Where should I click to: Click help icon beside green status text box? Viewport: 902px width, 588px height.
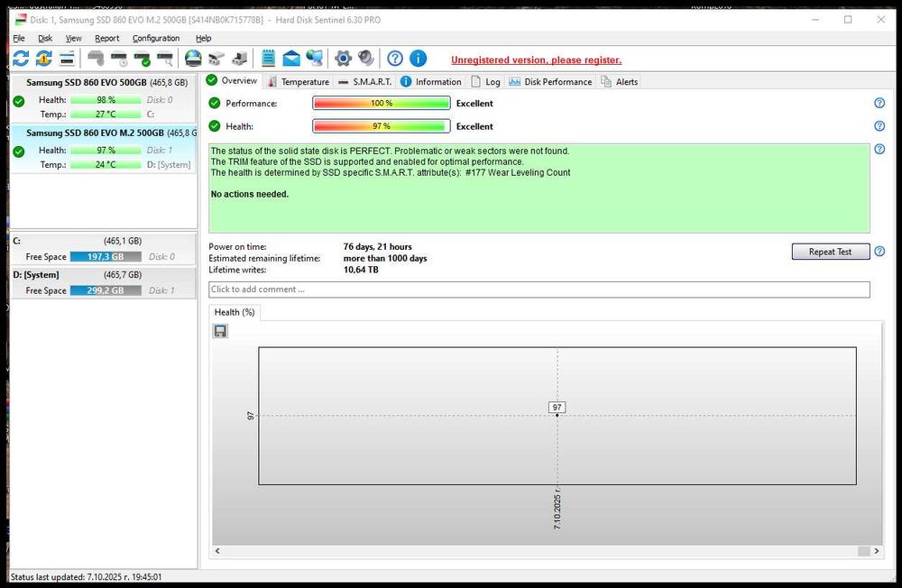click(x=879, y=149)
